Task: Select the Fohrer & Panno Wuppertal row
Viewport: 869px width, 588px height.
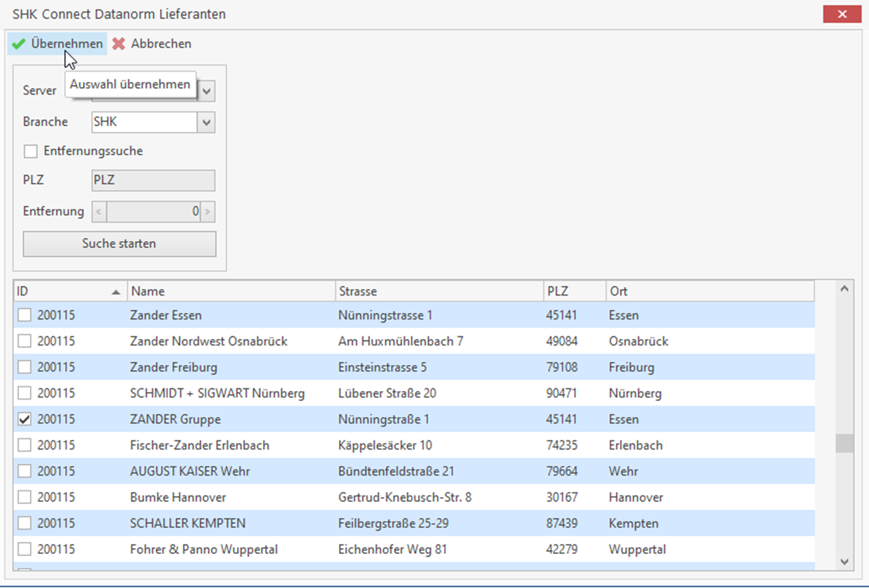Action: coord(204,550)
